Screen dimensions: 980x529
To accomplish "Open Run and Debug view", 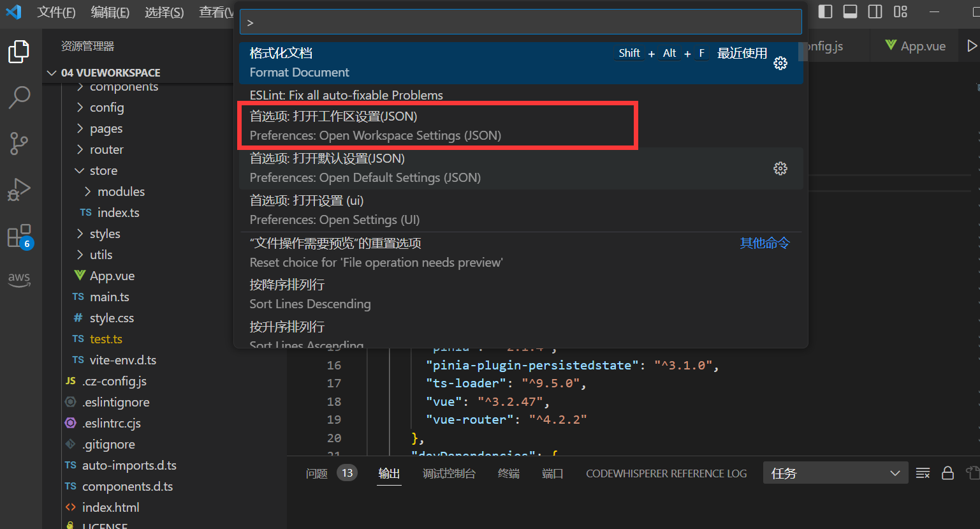I will pyautogui.click(x=19, y=190).
